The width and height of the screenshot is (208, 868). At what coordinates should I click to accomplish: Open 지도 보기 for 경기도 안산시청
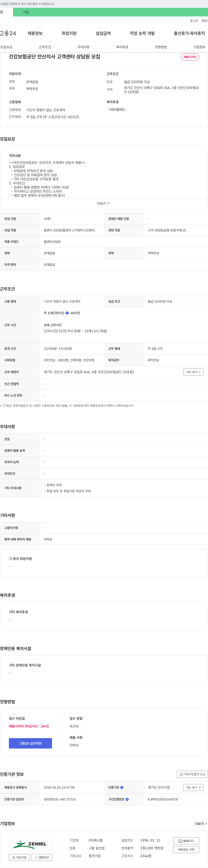193,787
